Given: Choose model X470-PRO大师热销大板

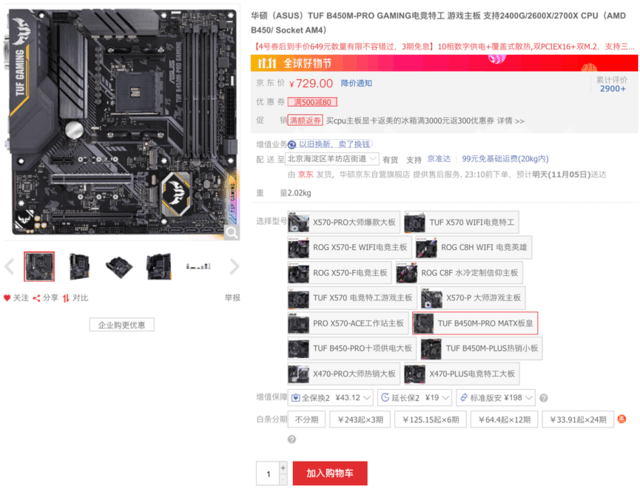Looking at the screenshot, I should pyautogui.click(x=344, y=374).
